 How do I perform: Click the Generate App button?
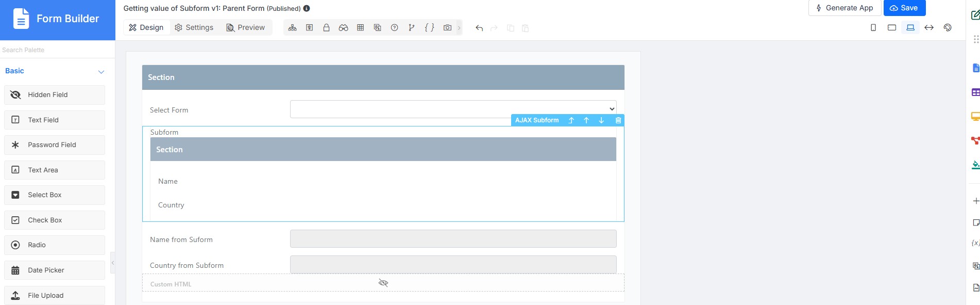844,8
